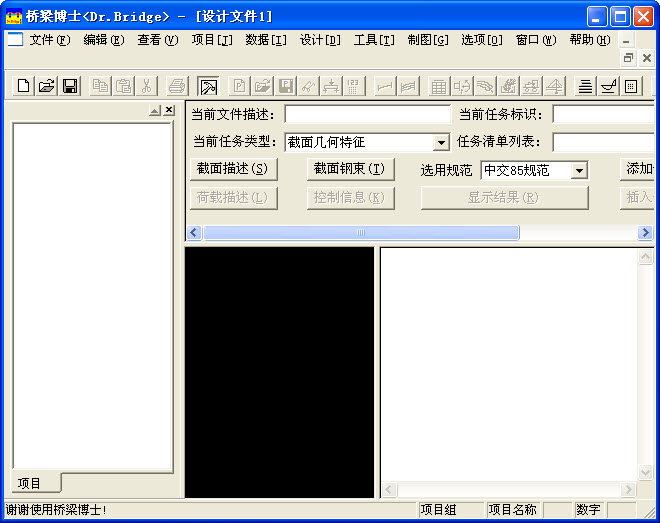This screenshot has width=660, height=523.
Task: Click the New file toolbar icon
Action: [x=24, y=86]
